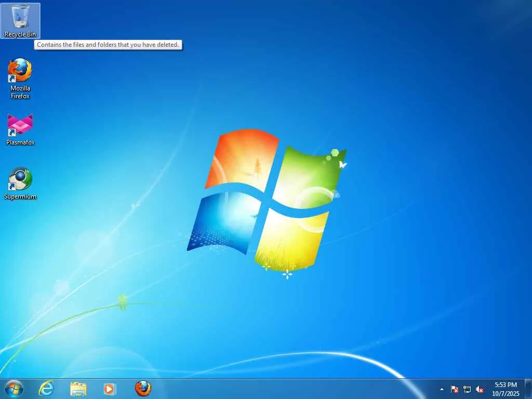Select the Mozilla Firefox desktop shortcut
The height and width of the screenshot is (399, 532).
[x=20, y=78]
